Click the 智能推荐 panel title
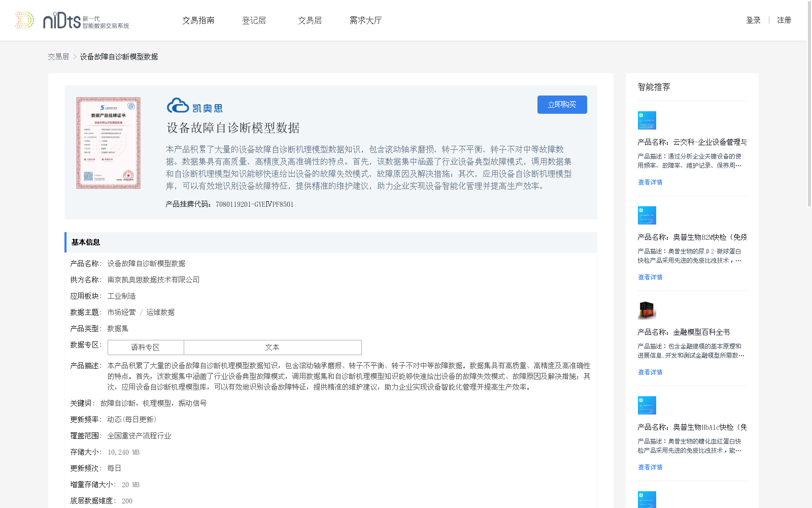The width and height of the screenshot is (812, 508). tap(654, 87)
